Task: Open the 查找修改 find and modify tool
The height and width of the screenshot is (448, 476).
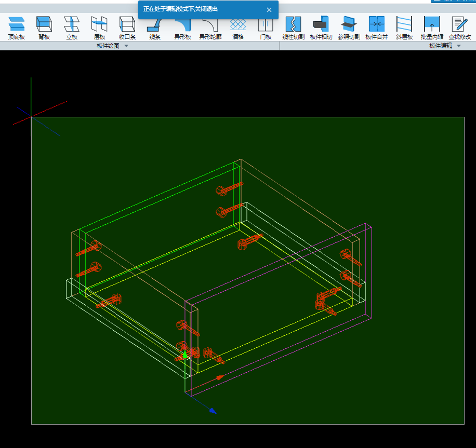Action: (460, 28)
